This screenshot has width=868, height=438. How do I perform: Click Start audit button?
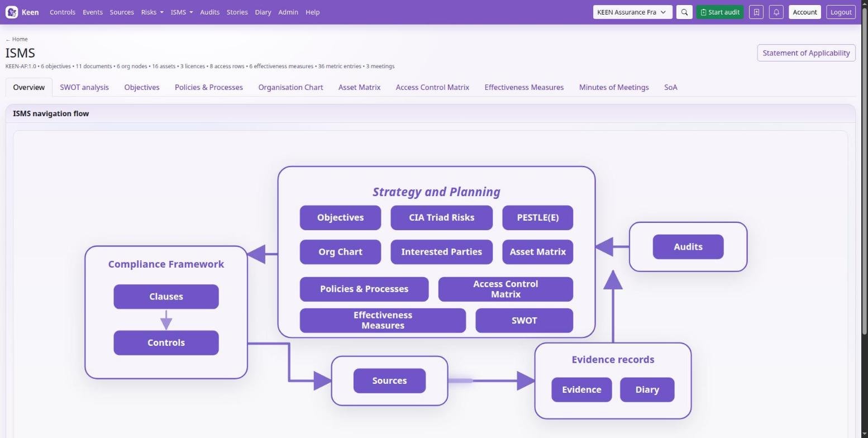[x=720, y=12]
